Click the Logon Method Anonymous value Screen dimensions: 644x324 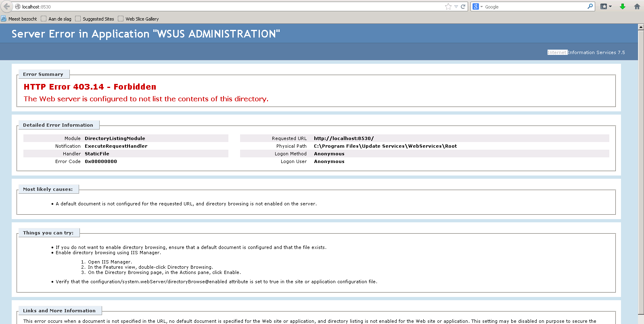[329, 154]
